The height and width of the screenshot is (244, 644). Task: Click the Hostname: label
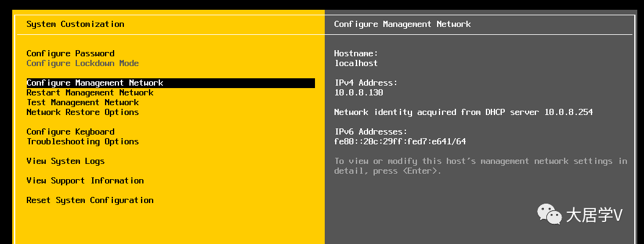click(356, 53)
